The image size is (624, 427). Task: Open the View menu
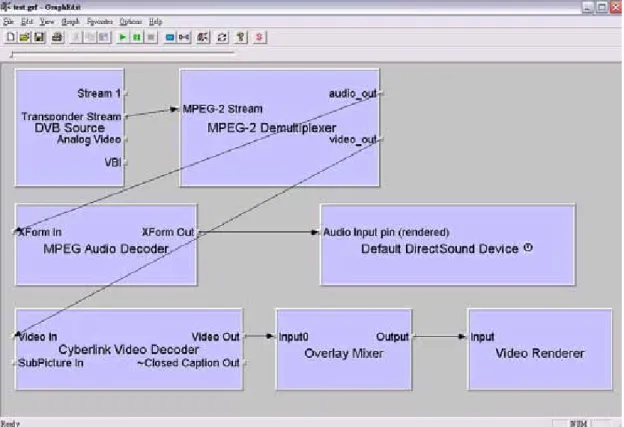click(x=47, y=21)
